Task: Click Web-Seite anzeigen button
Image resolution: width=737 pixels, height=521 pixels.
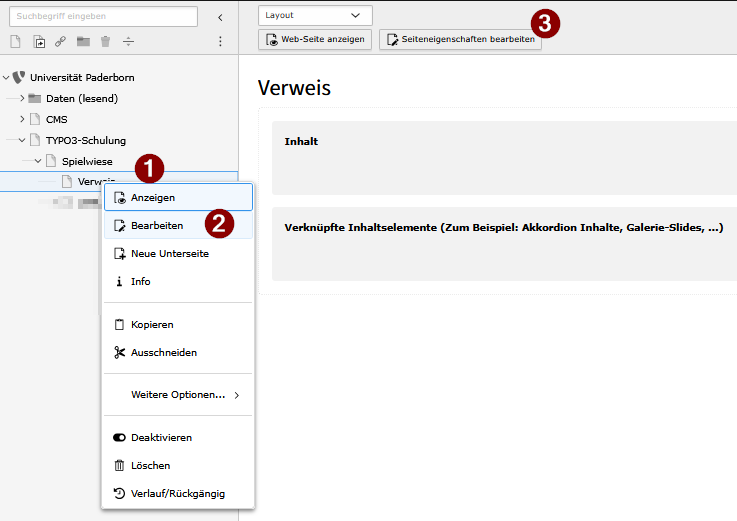Action: (315, 39)
